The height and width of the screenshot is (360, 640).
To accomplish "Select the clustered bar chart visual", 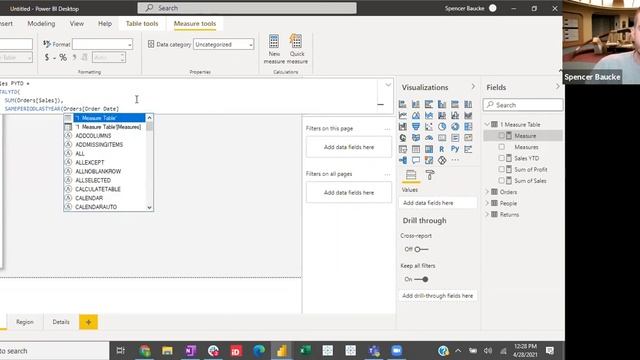I will [x=429, y=104].
